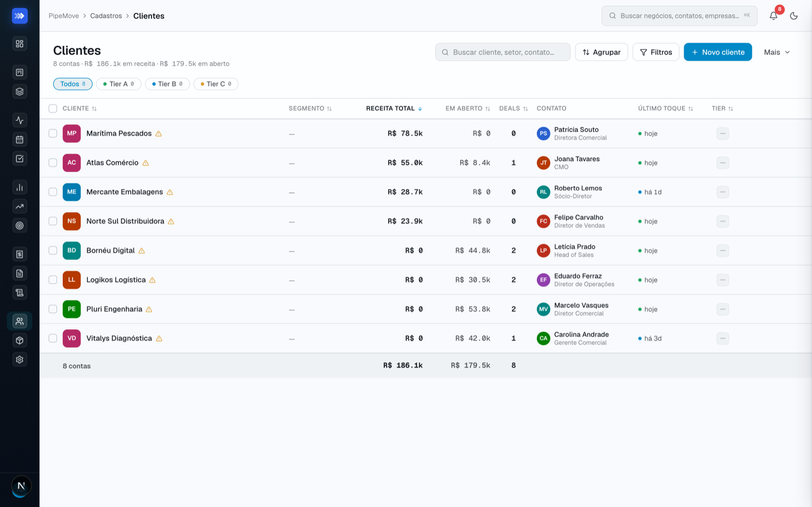Screen dimensions: 812x507
Task: Open the Filtros button
Action: click(x=656, y=52)
